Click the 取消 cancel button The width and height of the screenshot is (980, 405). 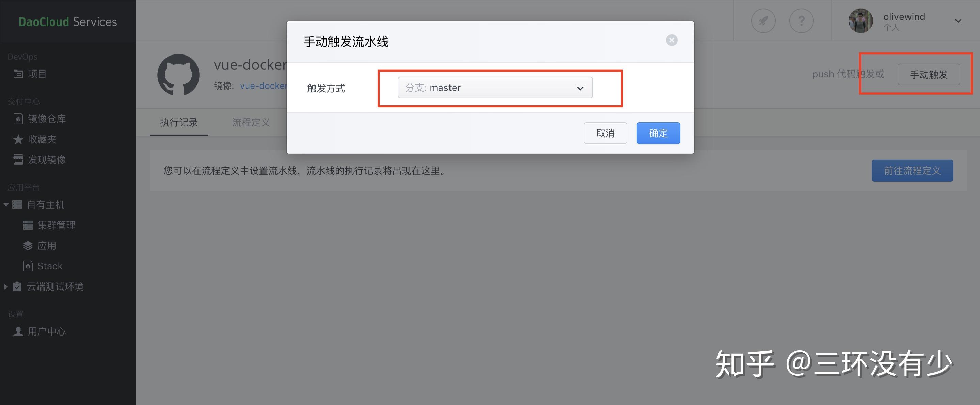(605, 133)
